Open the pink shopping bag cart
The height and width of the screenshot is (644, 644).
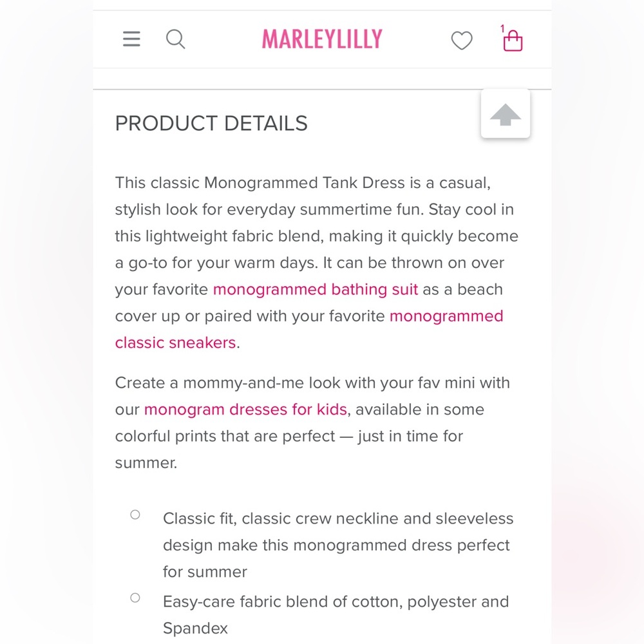pyautogui.click(x=513, y=41)
